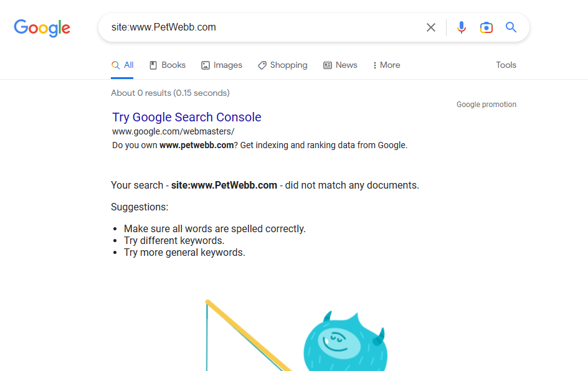The image size is (588, 371).
Task: Click the www.google.com/webmasters/ URL
Action: pos(173,131)
